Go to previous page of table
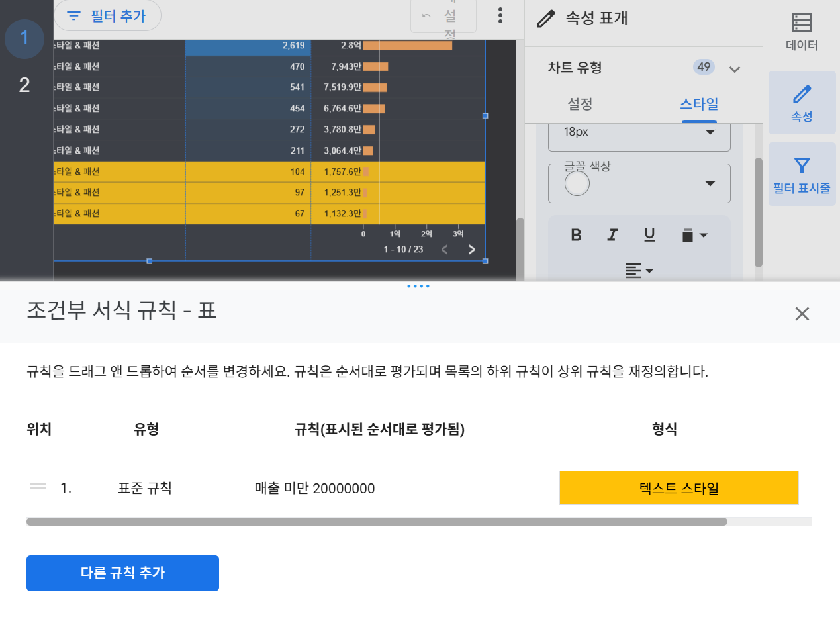Screen dimensions: 840x619 click(x=444, y=250)
